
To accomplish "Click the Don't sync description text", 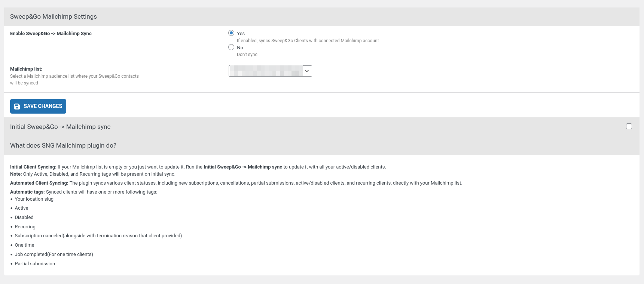I will tap(247, 55).
